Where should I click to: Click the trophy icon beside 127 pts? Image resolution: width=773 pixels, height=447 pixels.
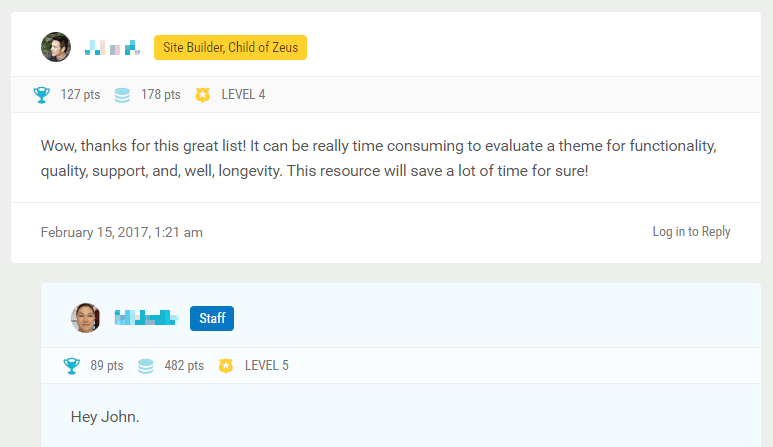[41, 95]
